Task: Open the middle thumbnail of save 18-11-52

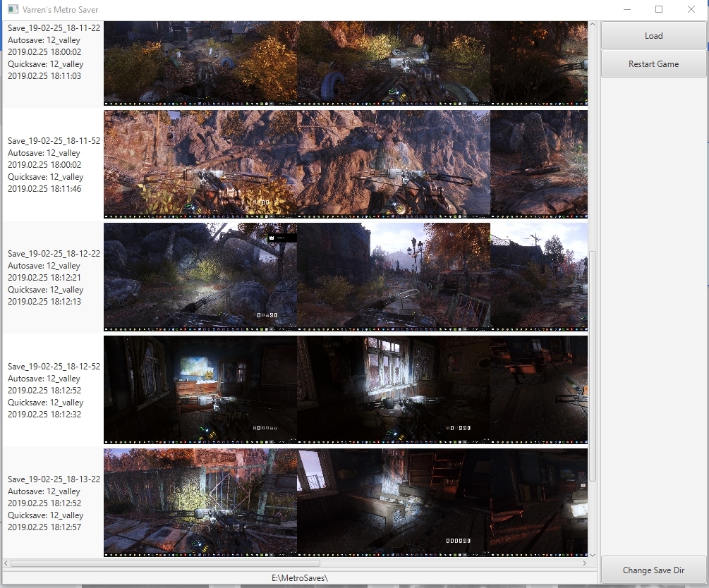Action: pos(394,164)
